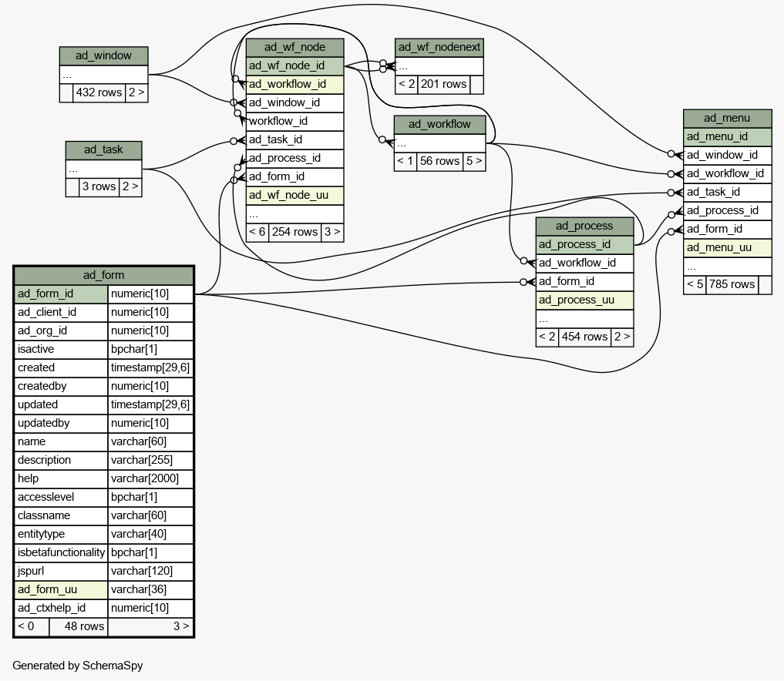
Task: Click the 254 rows count in ad_wf_node
Action: click(294, 233)
